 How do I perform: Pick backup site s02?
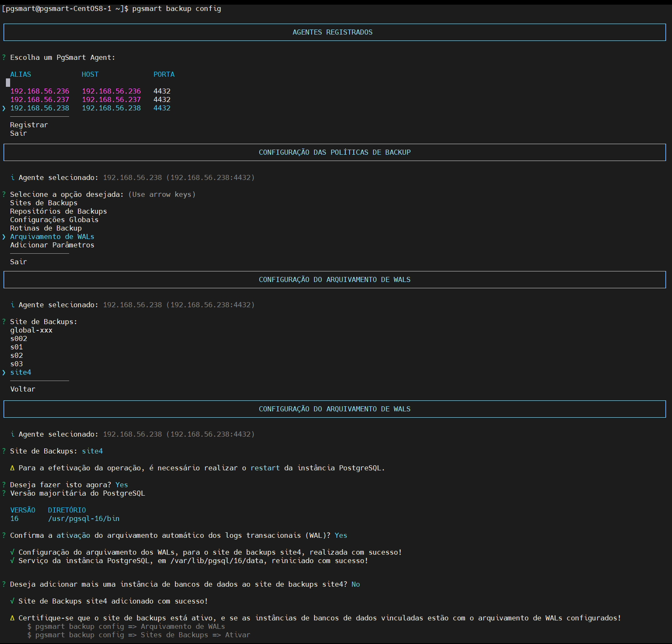click(16, 355)
